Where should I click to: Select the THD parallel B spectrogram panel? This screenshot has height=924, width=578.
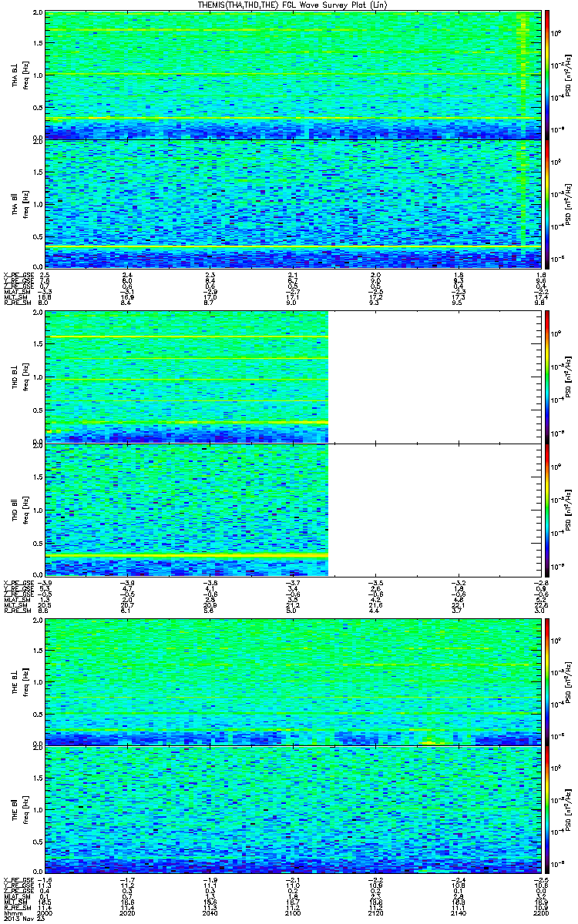pos(291,510)
